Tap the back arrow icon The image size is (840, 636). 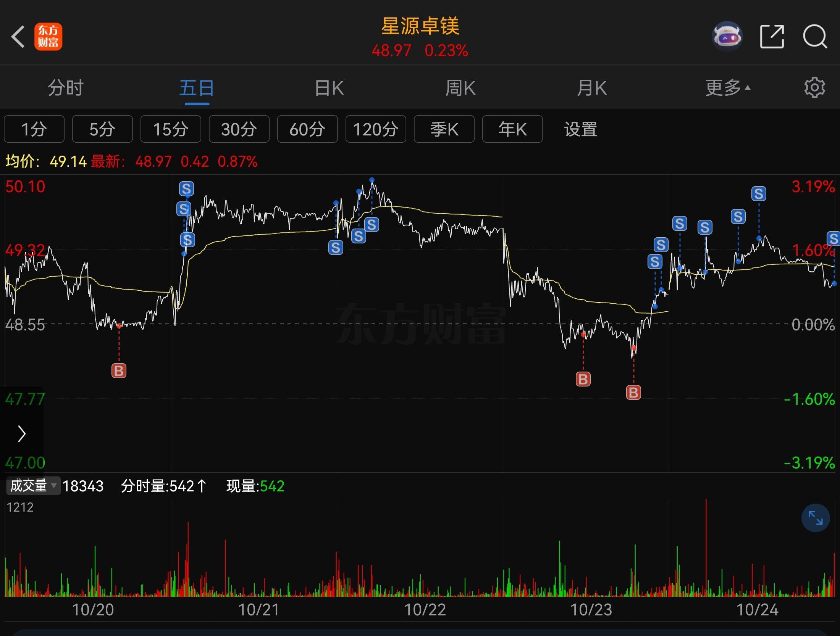point(18,37)
